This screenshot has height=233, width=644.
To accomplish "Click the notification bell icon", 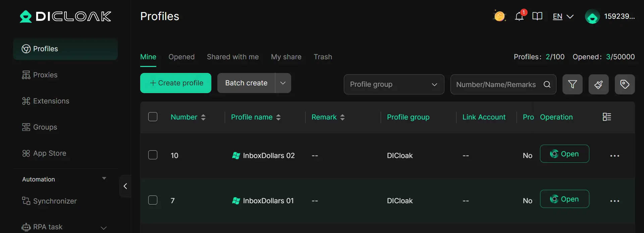I will [519, 16].
